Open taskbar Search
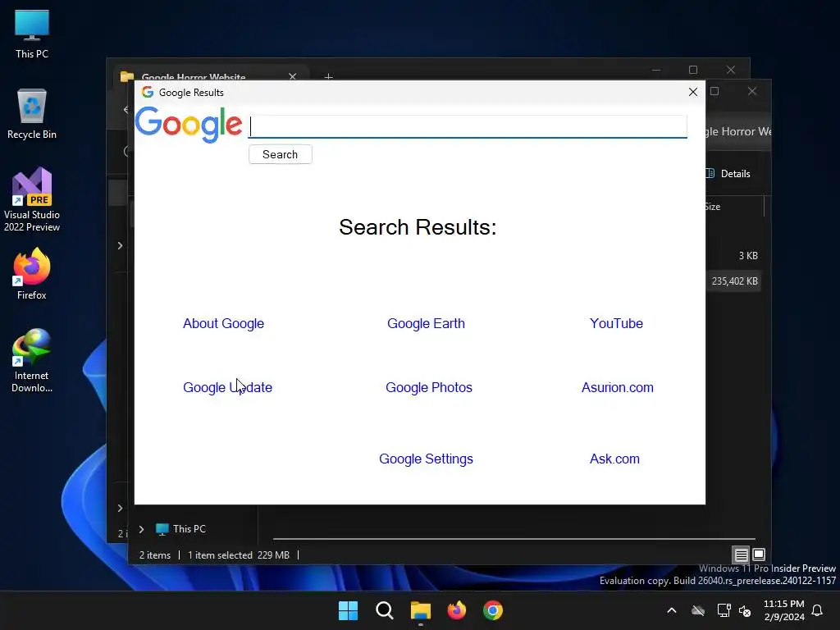Viewport: 840px width, 630px height. point(385,610)
